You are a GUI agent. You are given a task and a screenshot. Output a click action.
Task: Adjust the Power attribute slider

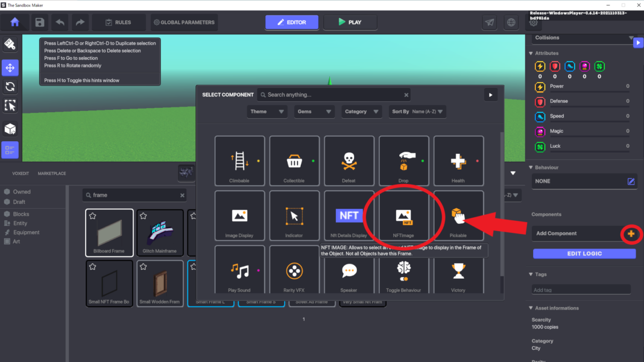(590, 92)
